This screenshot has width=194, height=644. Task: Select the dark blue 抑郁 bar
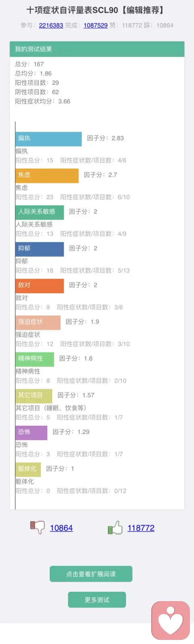click(40, 249)
